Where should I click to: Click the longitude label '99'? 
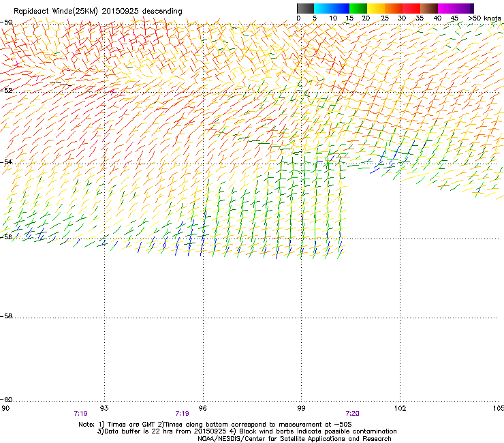(301, 408)
